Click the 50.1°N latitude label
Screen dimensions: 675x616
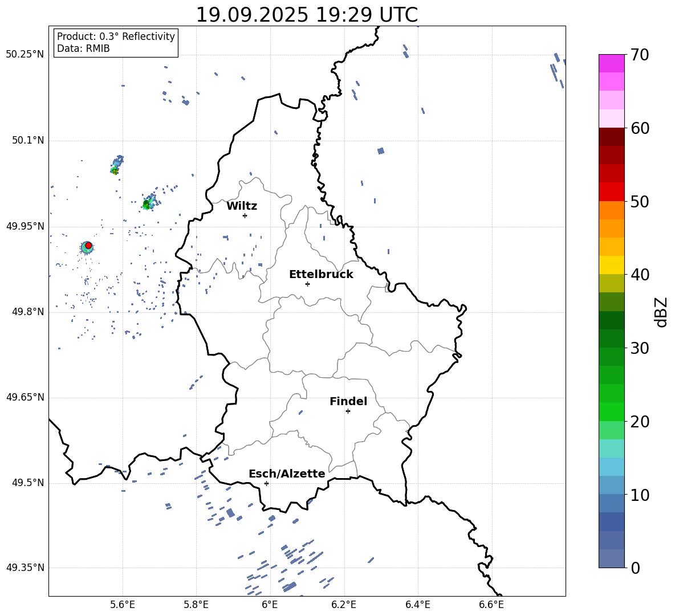[x=27, y=141]
